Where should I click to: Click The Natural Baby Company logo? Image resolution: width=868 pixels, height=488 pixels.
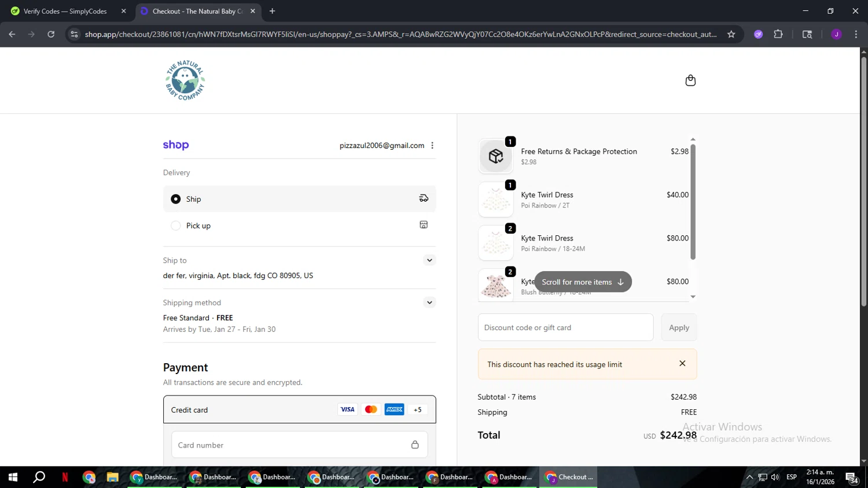[x=185, y=80]
